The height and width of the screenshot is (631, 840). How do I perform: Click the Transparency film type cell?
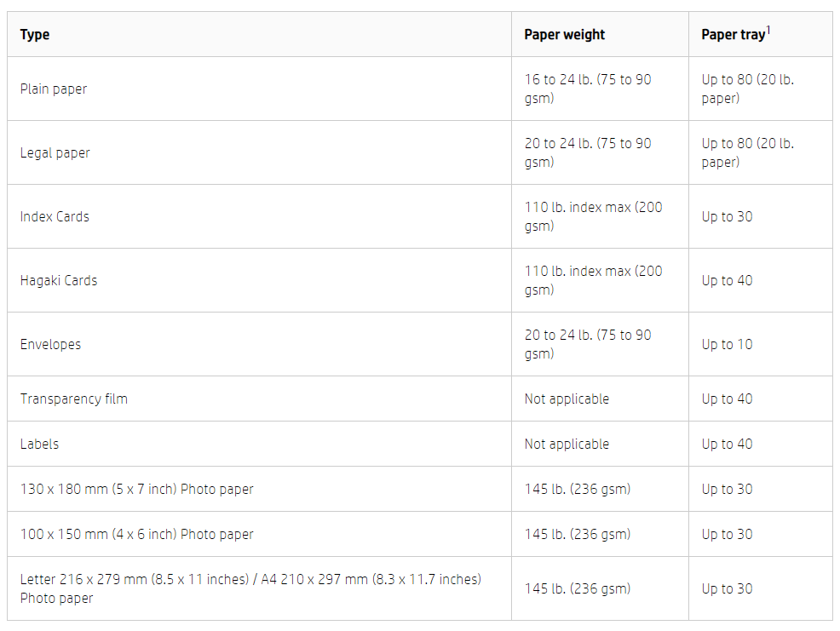coord(74,399)
